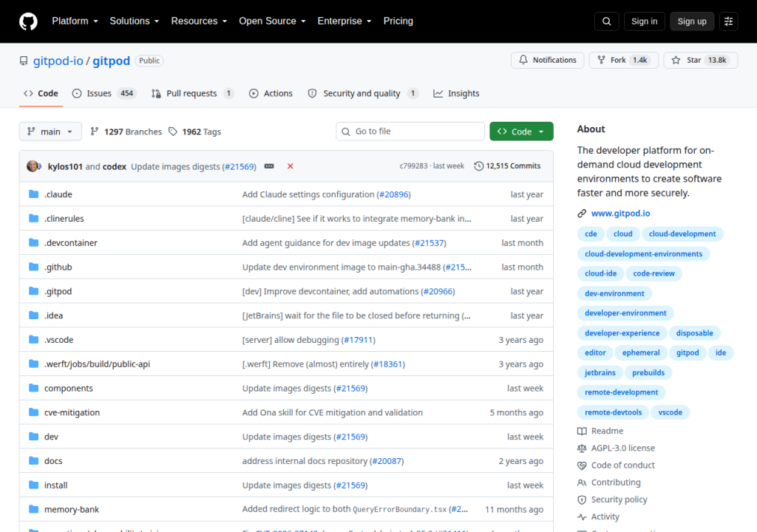Select the jetbrains topic tag
The height and width of the screenshot is (532, 757).
click(600, 372)
